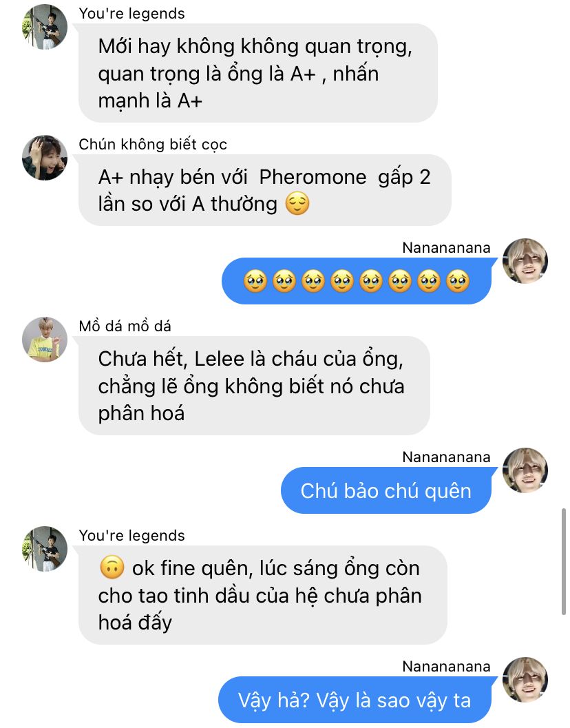
Task: Select the 'A+ nhạy bén với Pheromone' message
Action: click(264, 190)
